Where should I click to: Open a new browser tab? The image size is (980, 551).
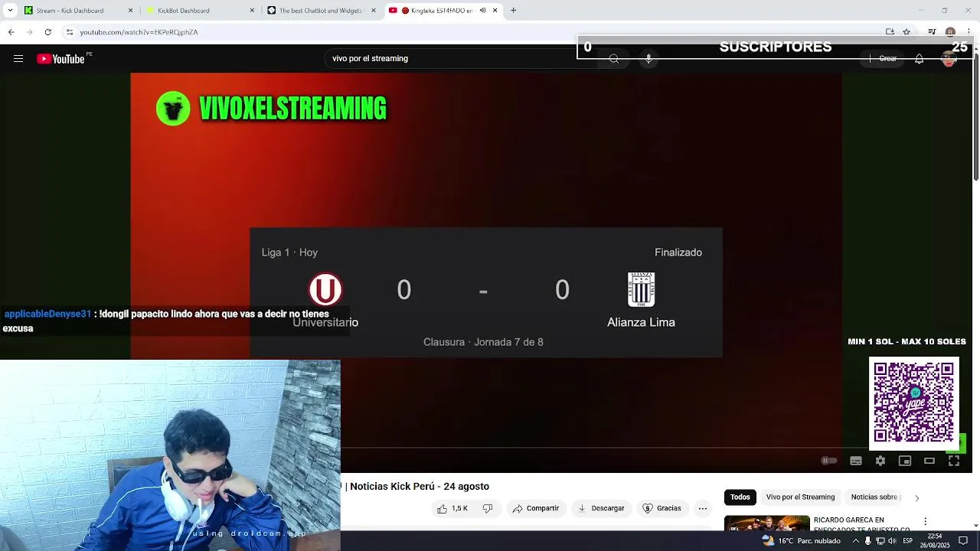[x=513, y=11]
